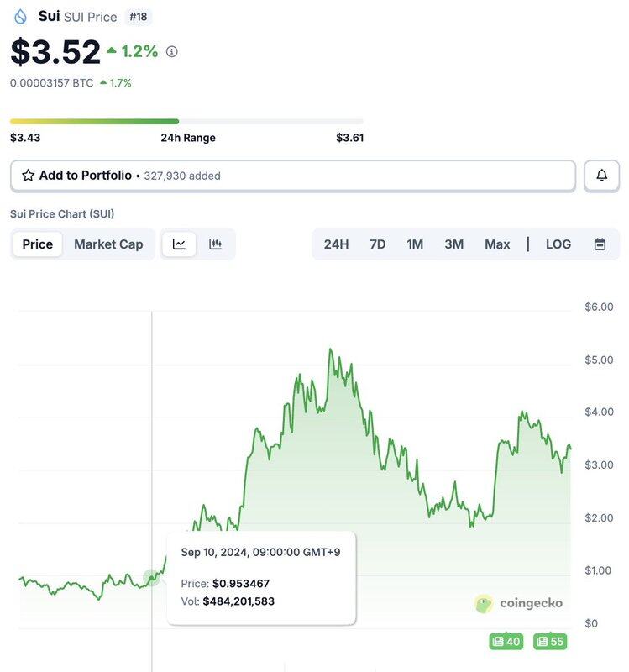Show the Max time range

coord(497,244)
